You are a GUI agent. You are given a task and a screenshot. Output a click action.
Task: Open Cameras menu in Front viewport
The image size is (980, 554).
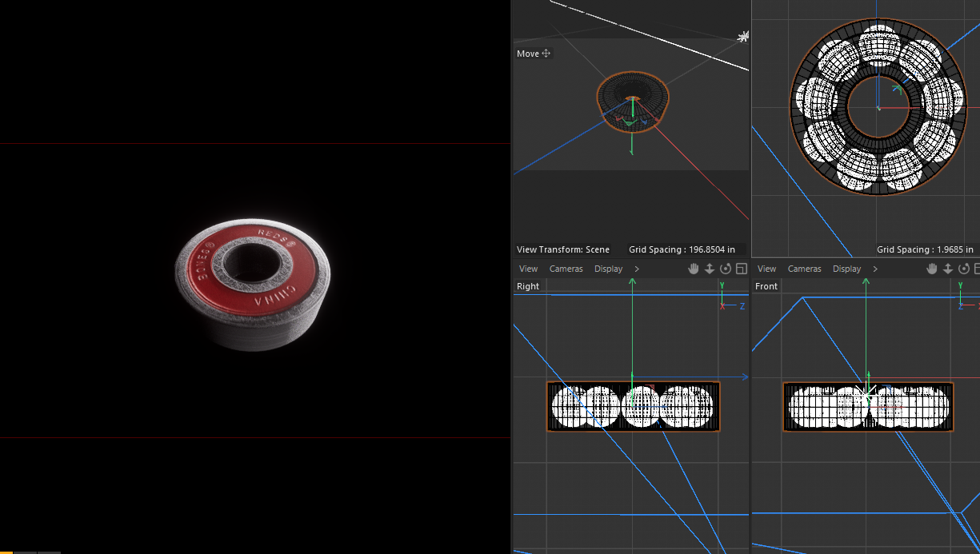pos(804,269)
